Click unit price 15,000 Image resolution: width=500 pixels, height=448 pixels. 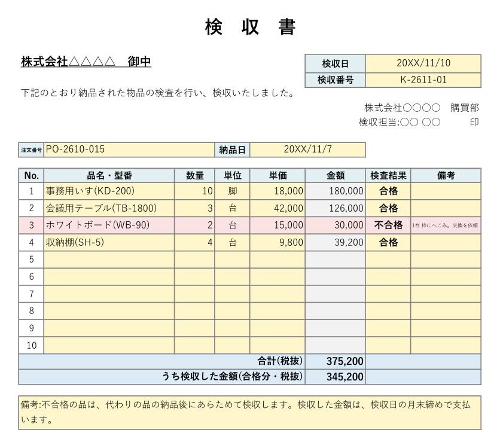278,225
